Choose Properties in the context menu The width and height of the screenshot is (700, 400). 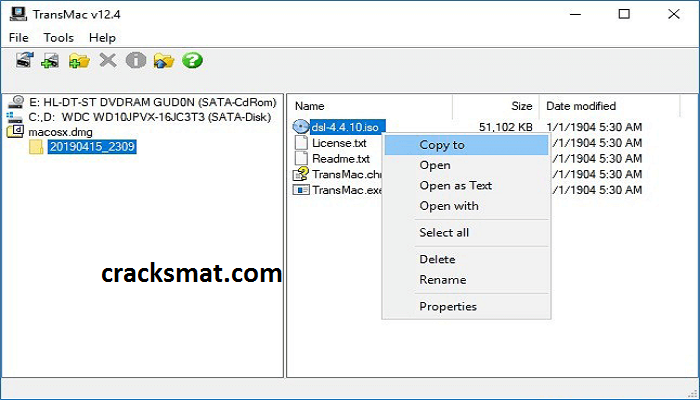(467, 307)
